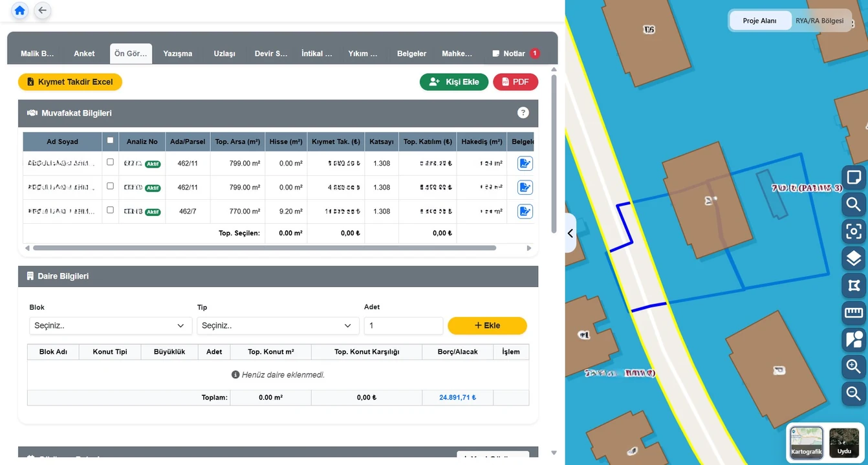Click the Ad Soyad column header

click(x=63, y=142)
